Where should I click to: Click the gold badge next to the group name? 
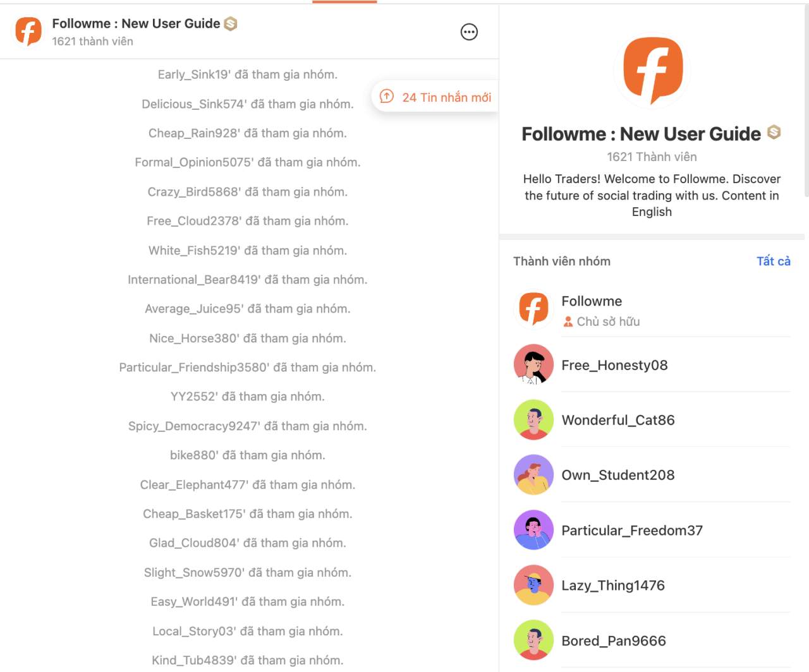230,23
